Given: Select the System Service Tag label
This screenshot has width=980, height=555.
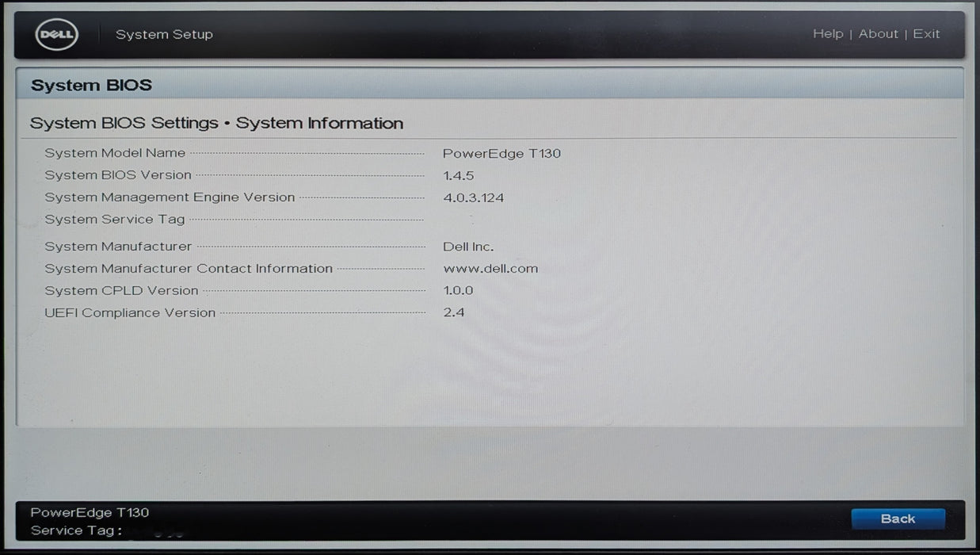Looking at the screenshot, I should pos(115,220).
